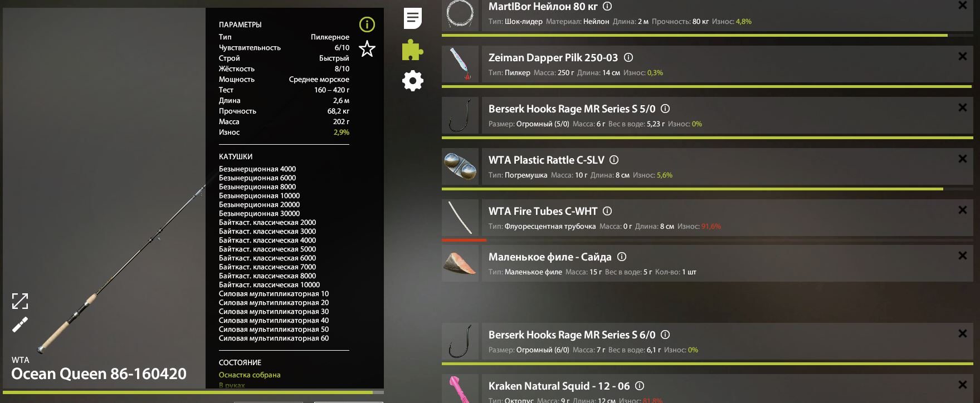Mark Ocean Queen rod as favorite with star
Image resolution: width=980 pixels, height=403 pixels.
(367, 49)
